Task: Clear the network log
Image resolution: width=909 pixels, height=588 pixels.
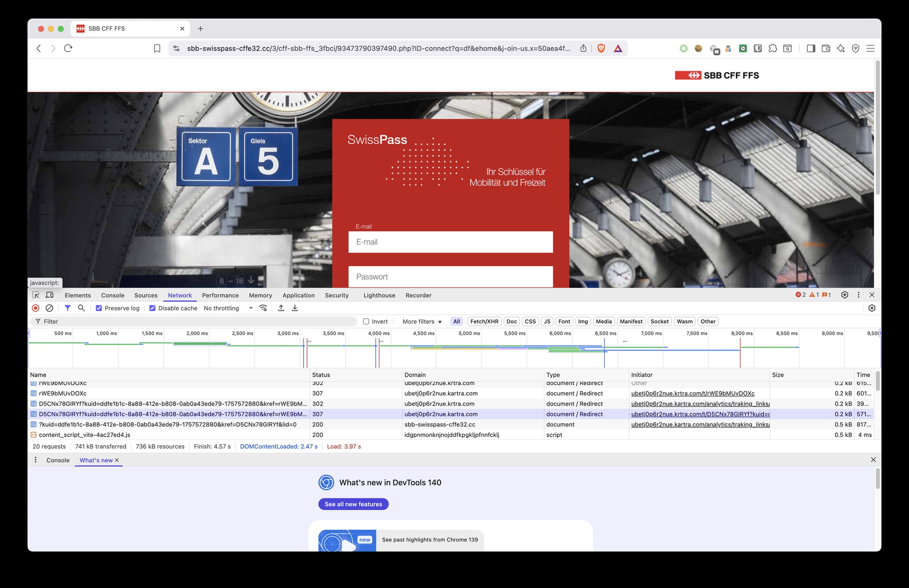Action: click(x=49, y=308)
